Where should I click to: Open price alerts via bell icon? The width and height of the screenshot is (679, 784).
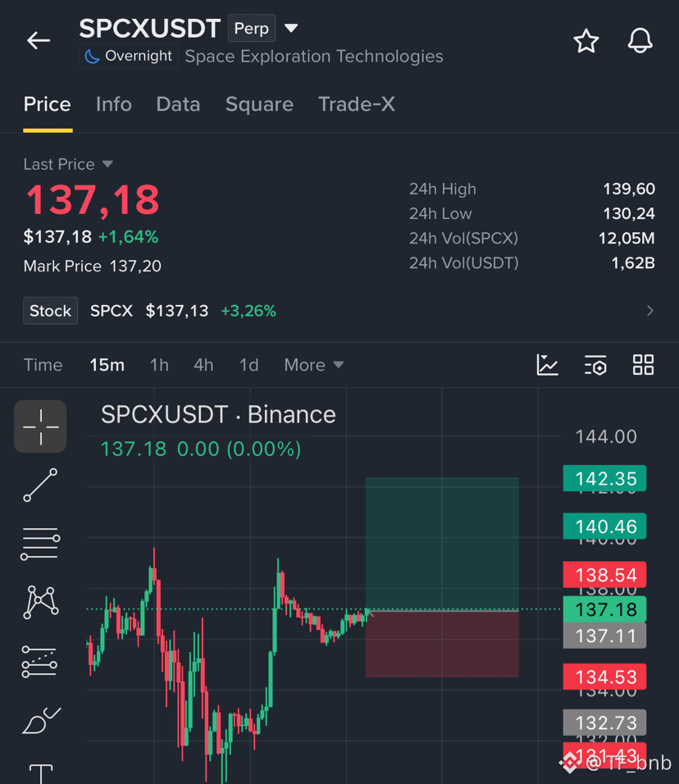pos(640,40)
